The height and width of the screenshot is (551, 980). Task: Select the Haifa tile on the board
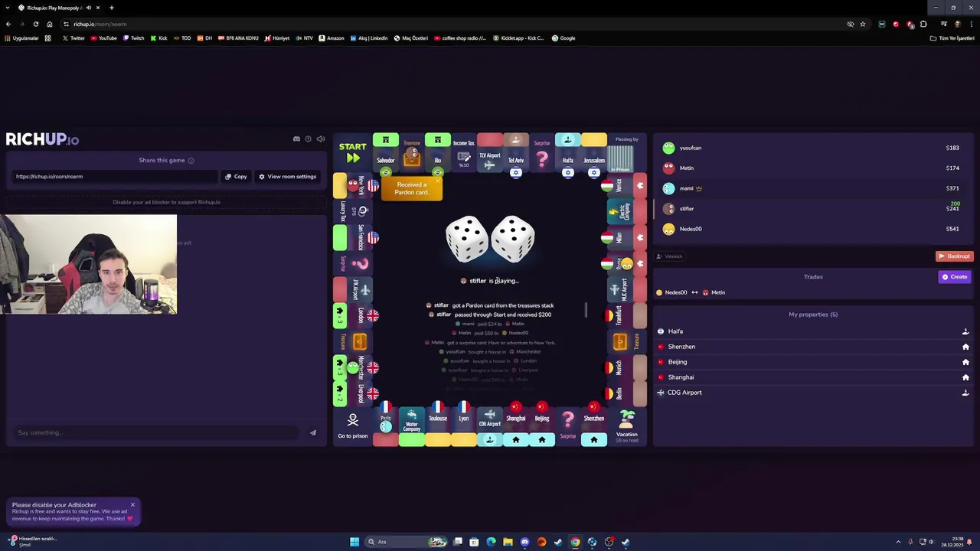(x=567, y=154)
